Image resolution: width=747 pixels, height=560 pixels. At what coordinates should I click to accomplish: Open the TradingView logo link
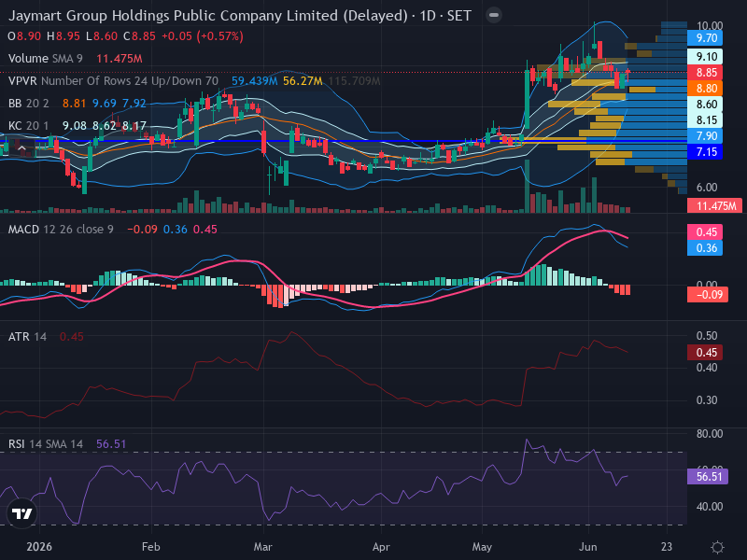(21, 513)
